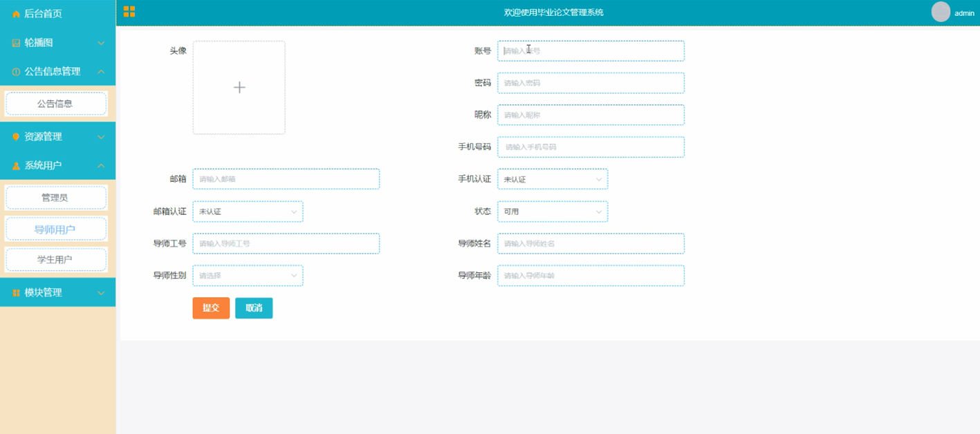This screenshot has height=434, width=980.
Task: Click the admin username label
Action: point(964,13)
